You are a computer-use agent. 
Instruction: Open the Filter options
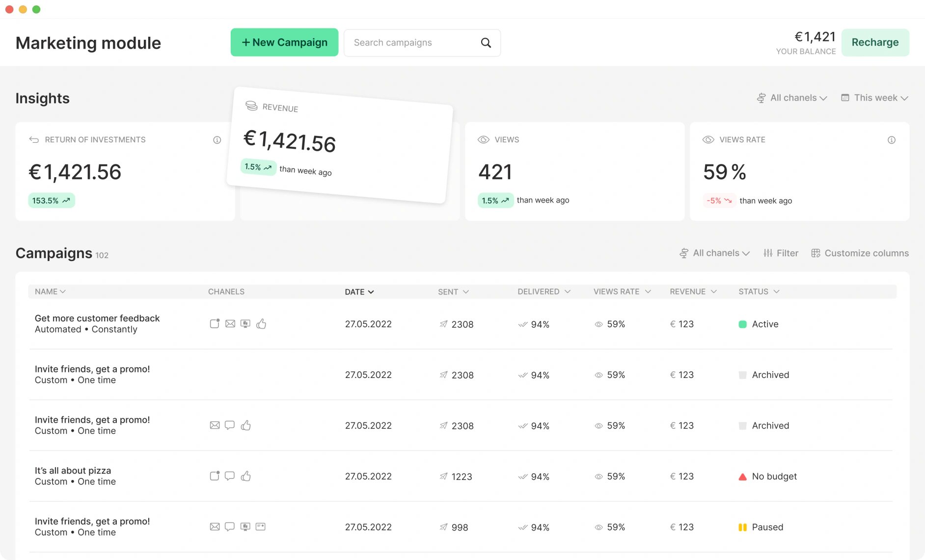(x=781, y=253)
